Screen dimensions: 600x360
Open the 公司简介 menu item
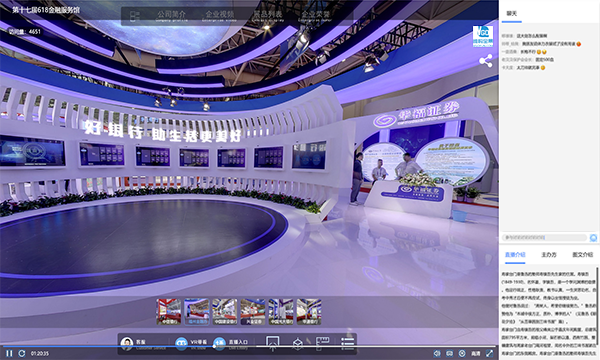(x=171, y=15)
